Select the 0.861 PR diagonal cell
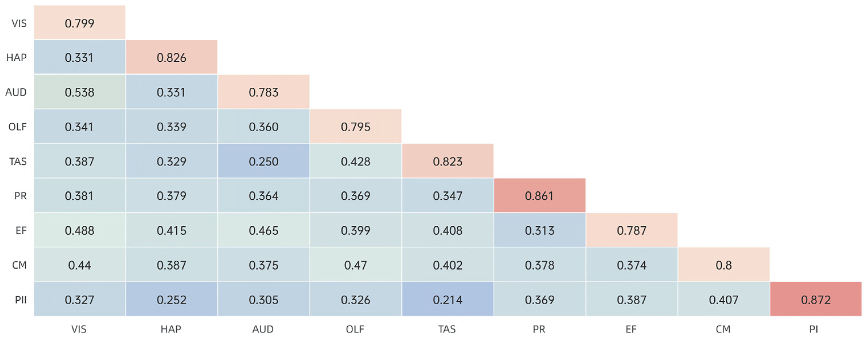Viewport: 868px width, 340px height. (x=539, y=196)
